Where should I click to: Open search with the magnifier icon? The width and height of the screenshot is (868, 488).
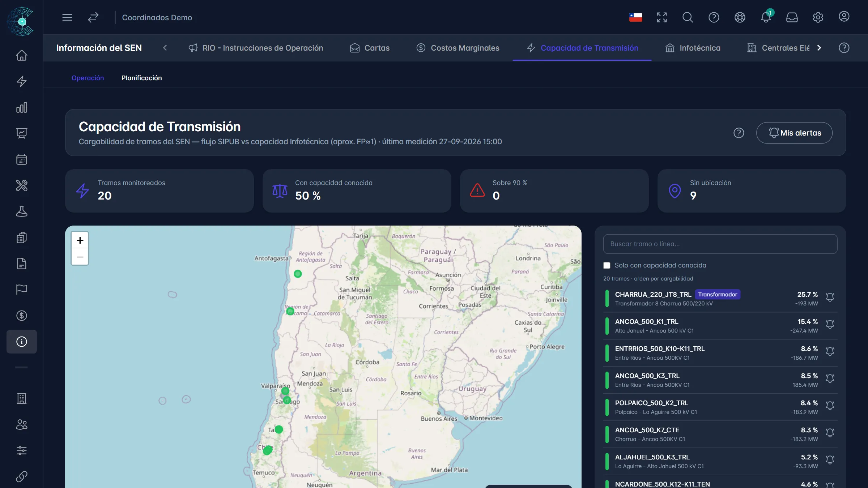pyautogui.click(x=688, y=17)
